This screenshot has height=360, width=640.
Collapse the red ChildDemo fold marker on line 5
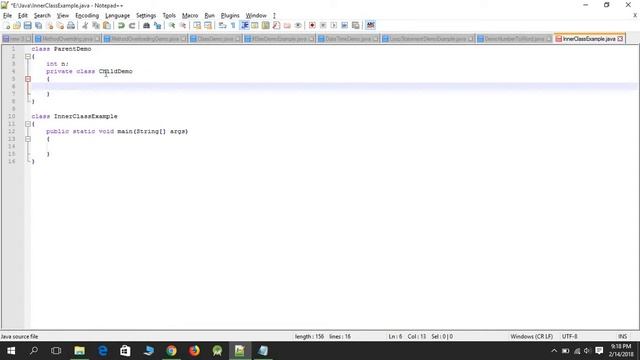(28, 79)
